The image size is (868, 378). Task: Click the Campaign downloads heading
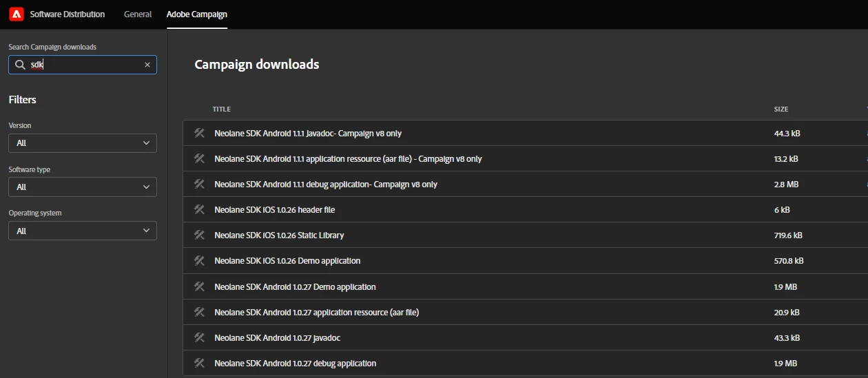click(x=257, y=64)
